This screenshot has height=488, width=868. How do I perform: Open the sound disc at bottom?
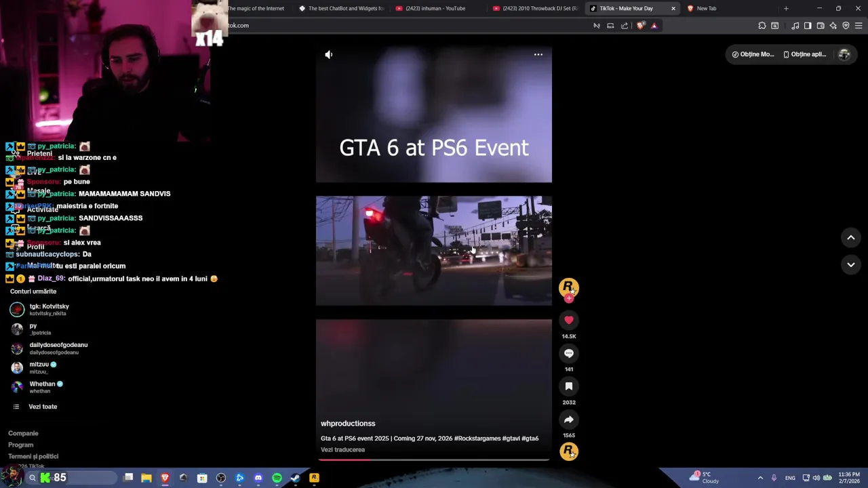coord(569,451)
